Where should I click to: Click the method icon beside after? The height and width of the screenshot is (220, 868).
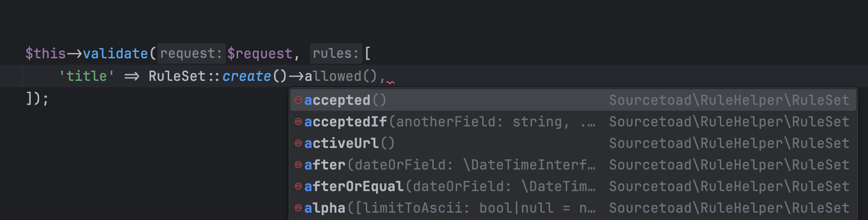[x=298, y=165]
